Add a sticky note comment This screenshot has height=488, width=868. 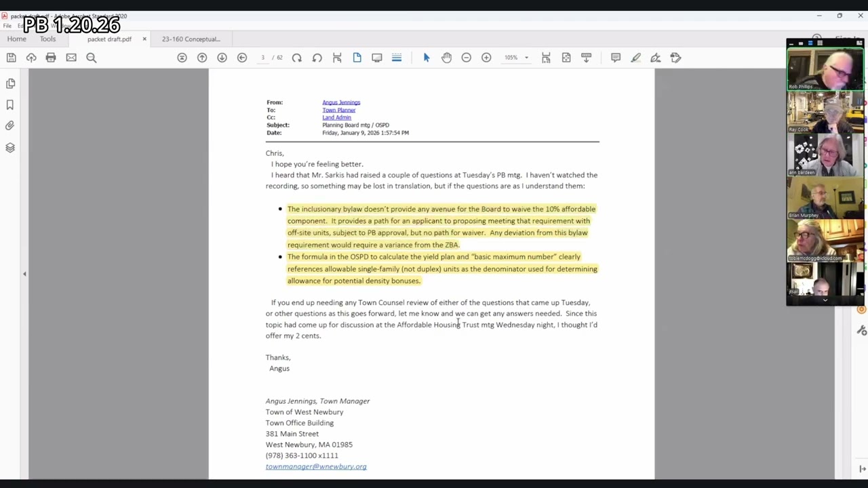pyautogui.click(x=616, y=58)
